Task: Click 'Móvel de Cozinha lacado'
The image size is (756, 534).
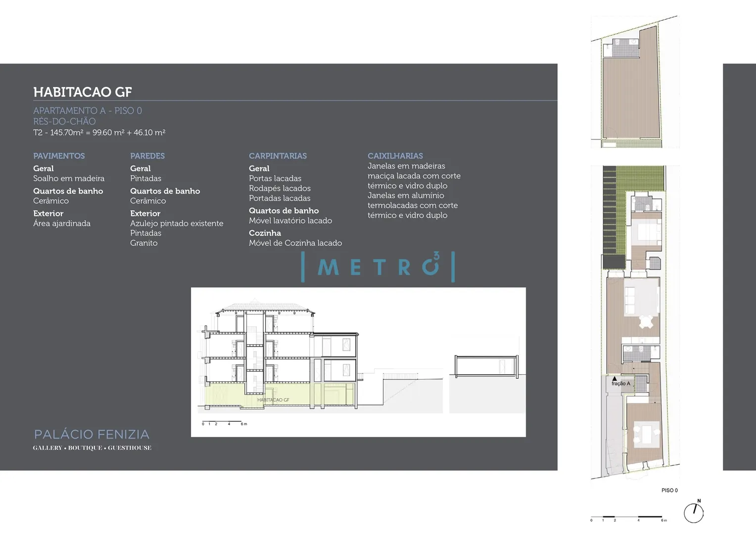Action: (295, 243)
